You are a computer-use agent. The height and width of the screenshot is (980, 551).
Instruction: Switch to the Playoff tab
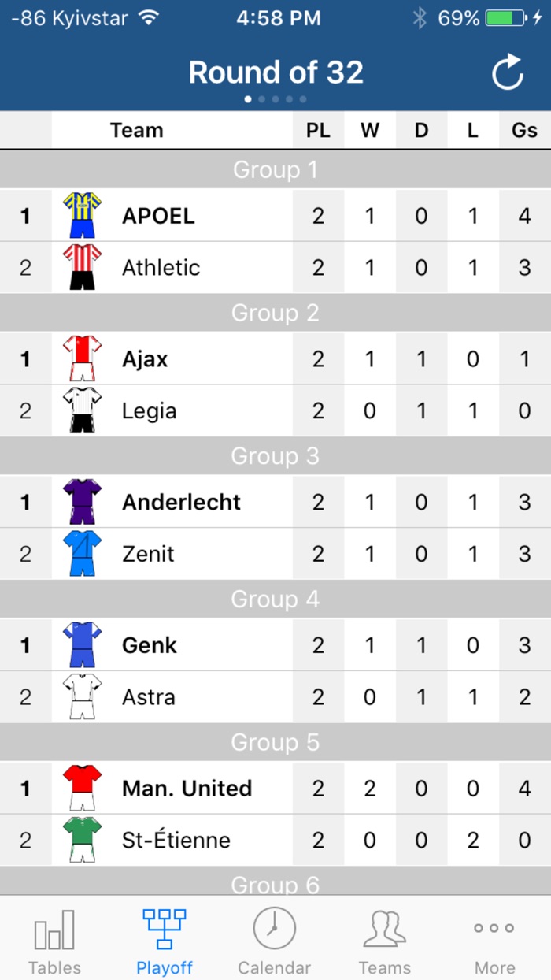tap(164, 942)
